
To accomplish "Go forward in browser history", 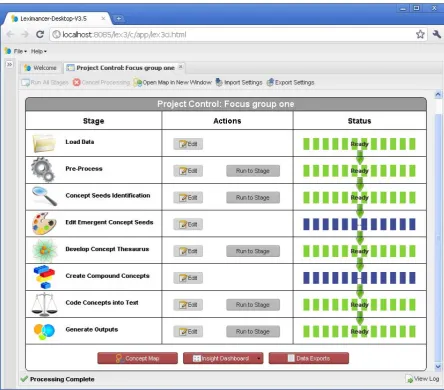I will coord(25,34).
